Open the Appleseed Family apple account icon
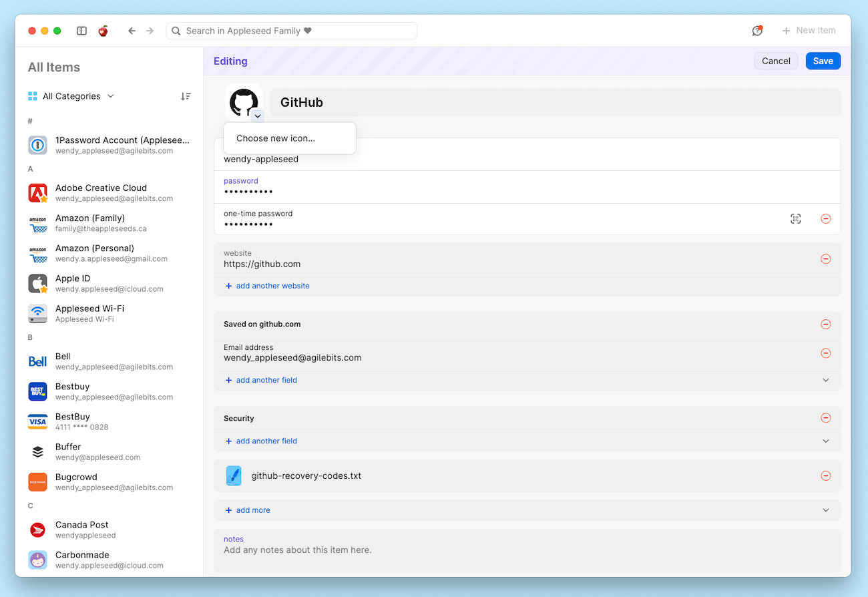The image size is (868, 597). point(103,31)
